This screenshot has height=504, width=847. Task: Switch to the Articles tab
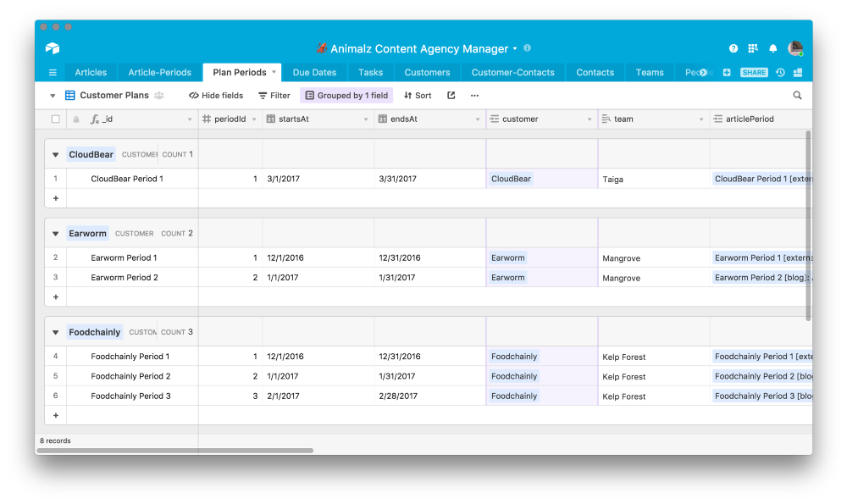pos(91,72)
